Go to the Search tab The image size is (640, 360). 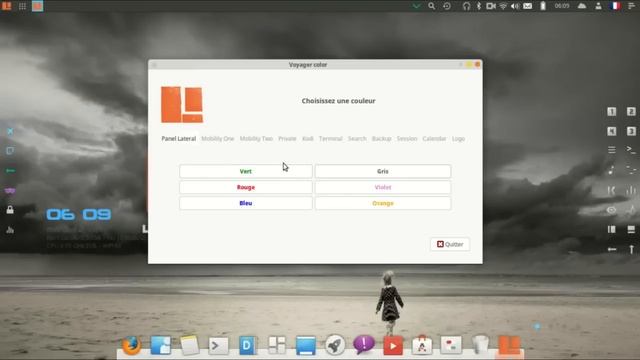(357, 139)
